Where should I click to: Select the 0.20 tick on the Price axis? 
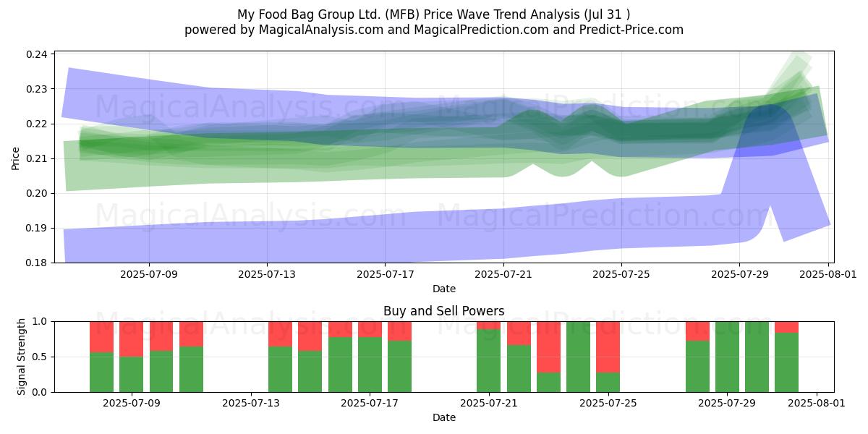pos(38,194)
